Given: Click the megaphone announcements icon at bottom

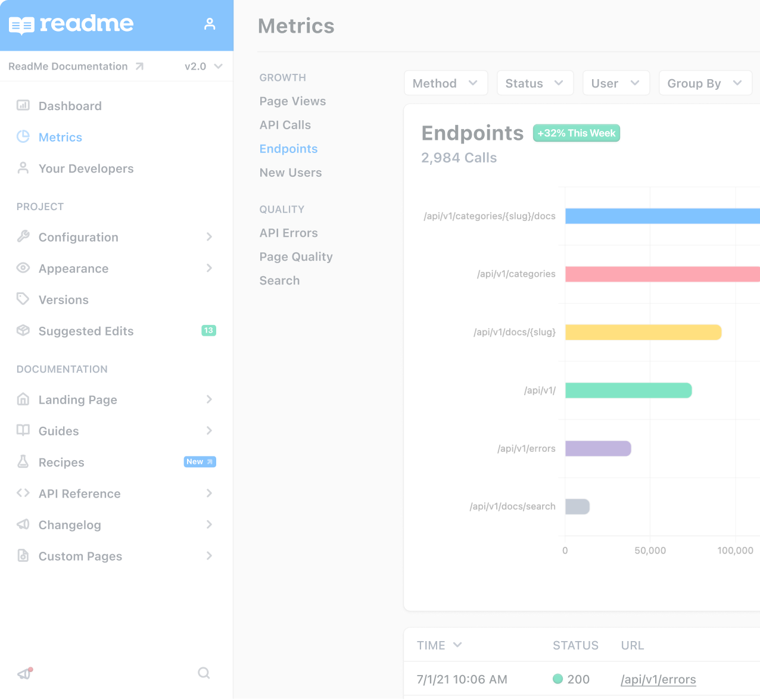Looking at the screenshot, I should pyautogui.click(x=24, y=673).
